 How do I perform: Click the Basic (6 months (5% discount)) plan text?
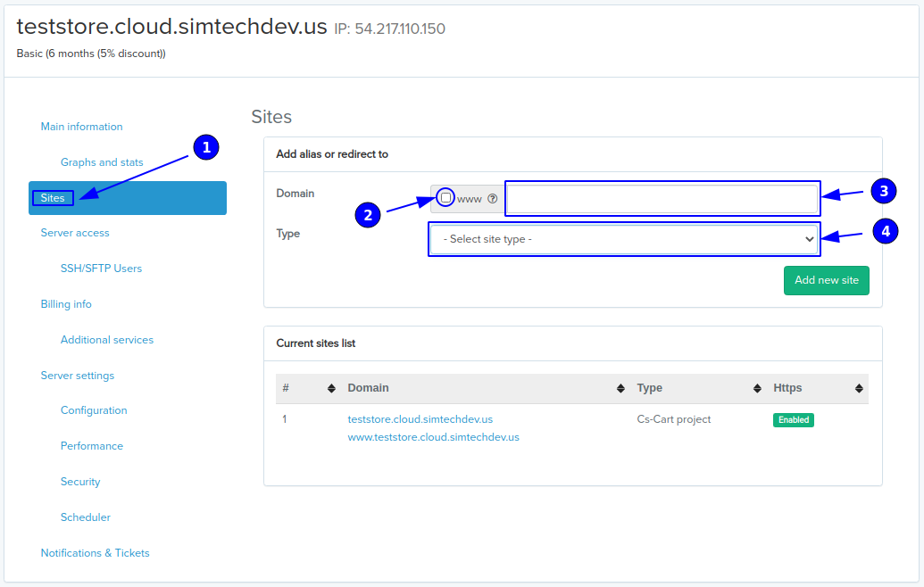pyautogui.click(x=91, y=54)
